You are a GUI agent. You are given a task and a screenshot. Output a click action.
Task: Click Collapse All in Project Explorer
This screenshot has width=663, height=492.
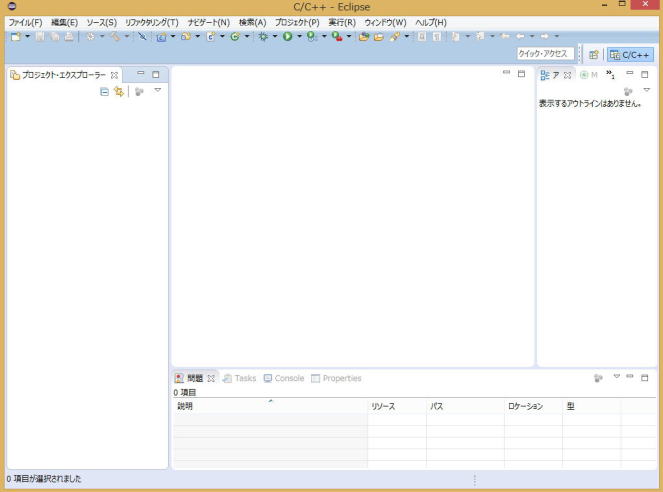[104, 91]
